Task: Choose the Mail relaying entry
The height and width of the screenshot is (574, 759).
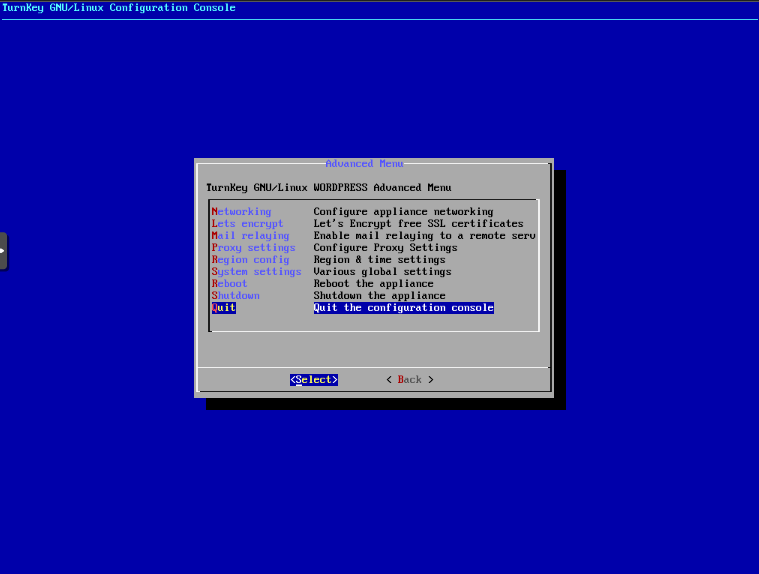Action: 250,236
